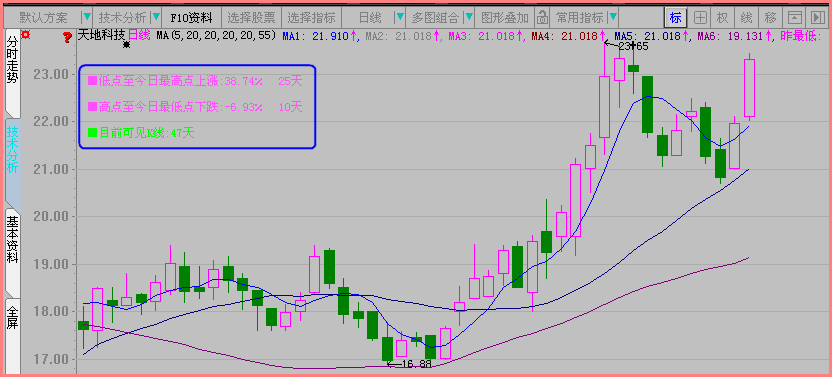Expand the 默认方案 dropdown arrow
Image resolution: width=832 pixels, height=377 pixels.
pyautogui.click(x=88, y=18)
